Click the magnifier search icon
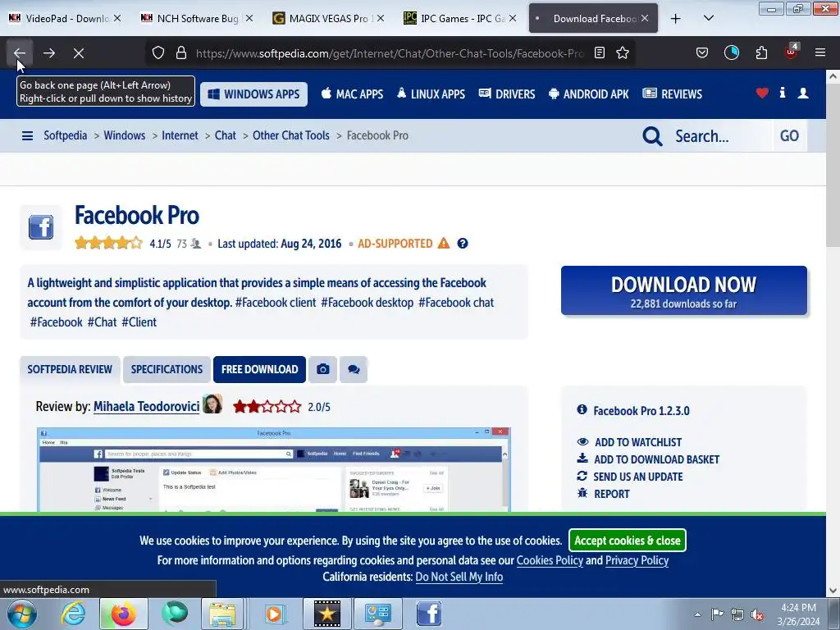This screenshot has height=630, width=840. tap(652, 136)
